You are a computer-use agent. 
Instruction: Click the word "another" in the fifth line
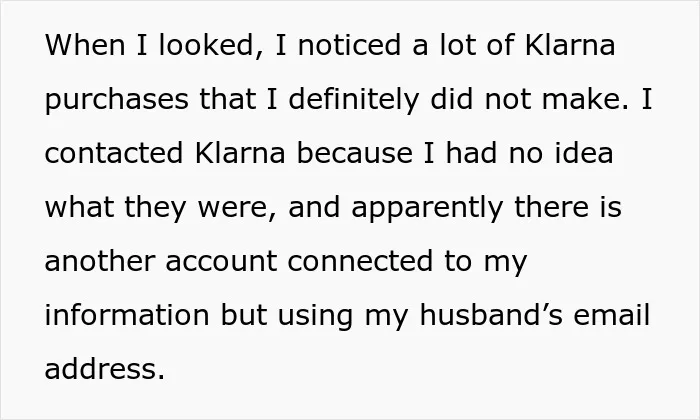tap(100, 261)
